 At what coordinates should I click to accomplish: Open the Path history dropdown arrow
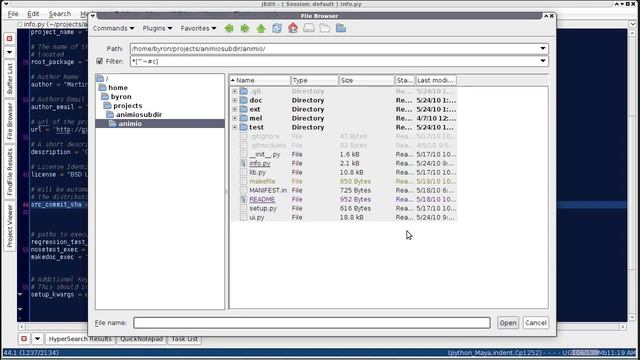[543, 49]
